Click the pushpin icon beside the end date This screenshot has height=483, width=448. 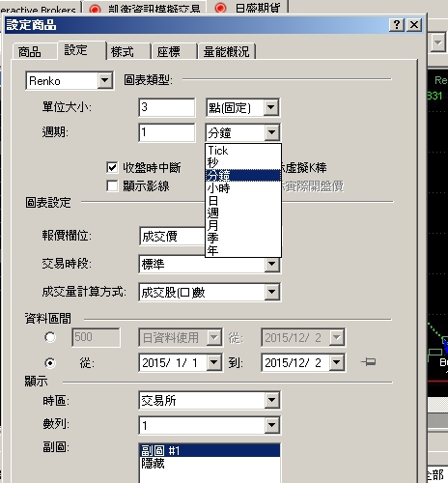368,362
